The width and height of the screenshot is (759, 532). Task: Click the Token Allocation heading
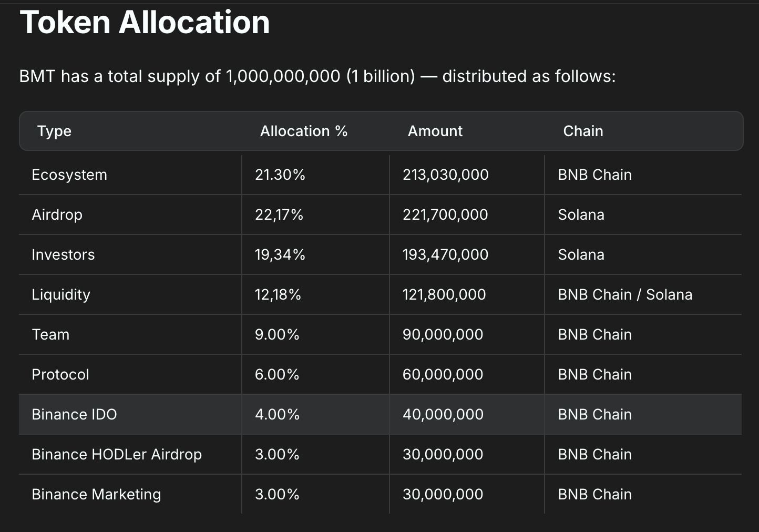(145, 23)
